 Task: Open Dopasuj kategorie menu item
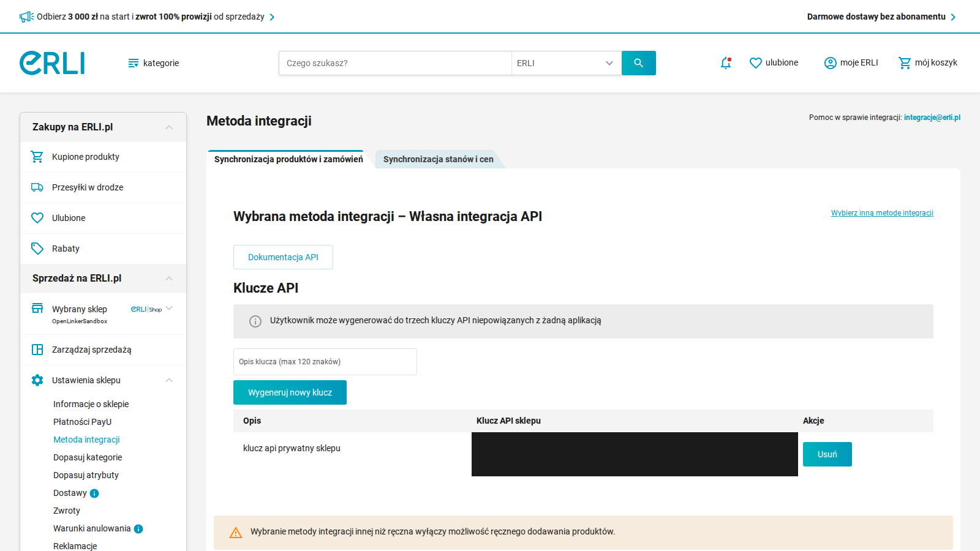pyautogui.click(x=88, y=457)
